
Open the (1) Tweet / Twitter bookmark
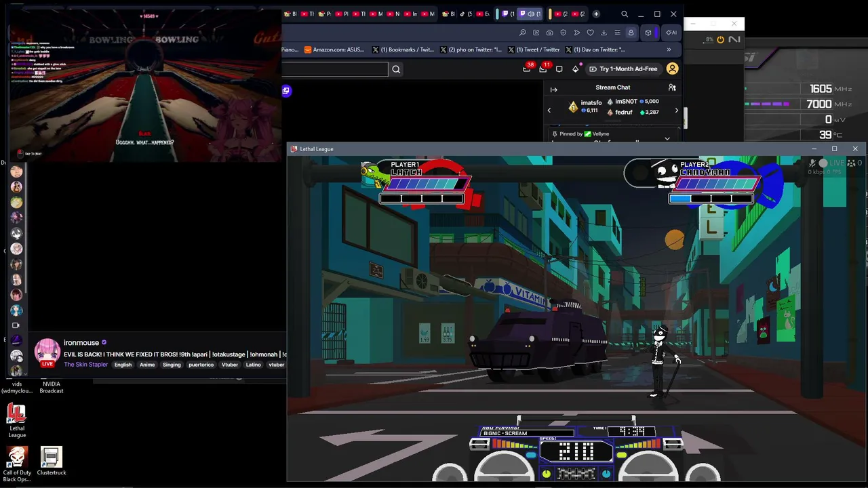pos(534,49)
